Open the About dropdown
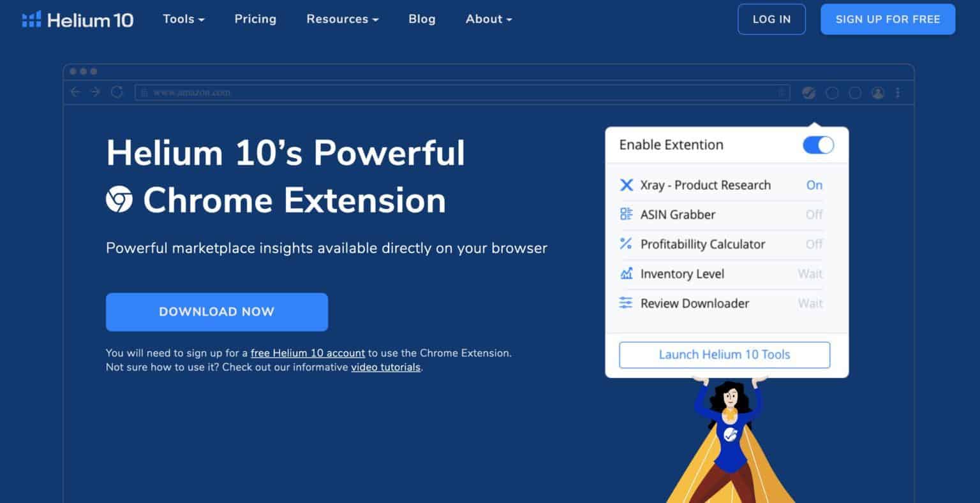The image size is (980, 503). pos(488,19)
